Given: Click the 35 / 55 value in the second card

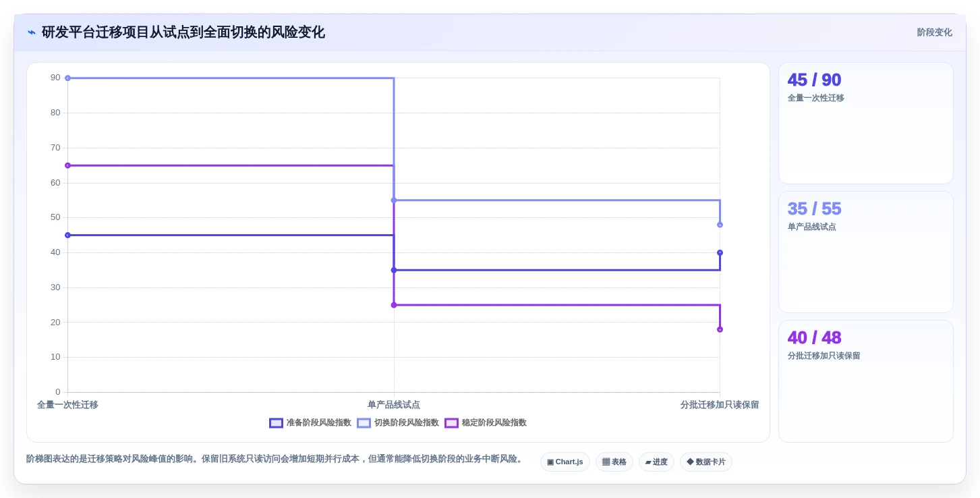Looking at the screenshot, I should tap(814, 209).
